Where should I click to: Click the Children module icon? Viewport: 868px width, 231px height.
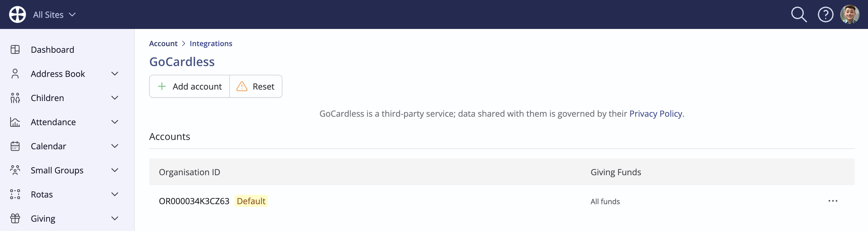(15, 98)
